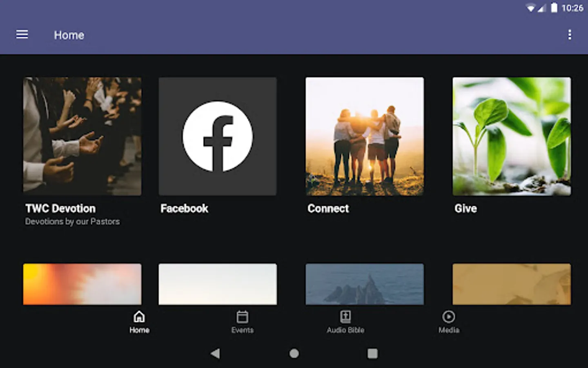The height and width of the screenshot is (368, 588).
Task: Switch to the Audio Bible tab label
Action: 345,330
